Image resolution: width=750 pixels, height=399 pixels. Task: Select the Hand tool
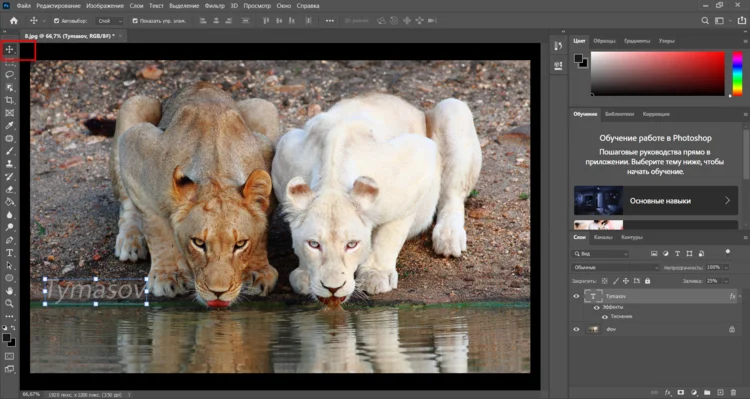click(x=9, y=291)
